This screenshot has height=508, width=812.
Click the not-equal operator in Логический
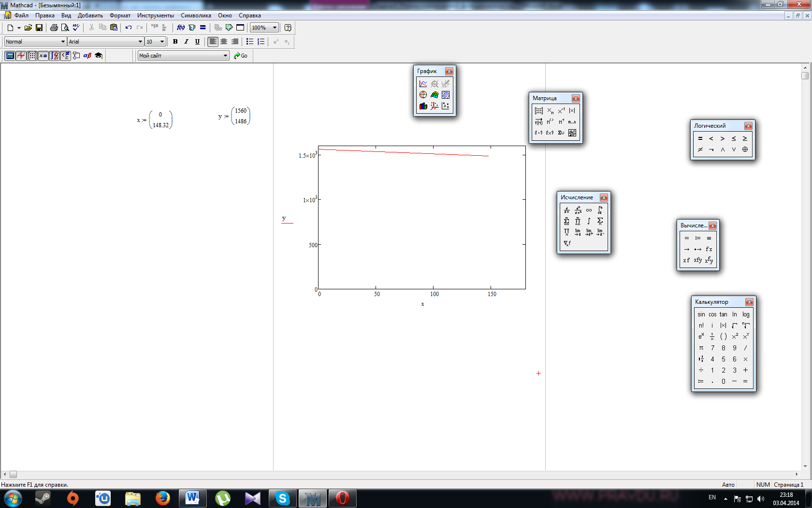[700, 149]
